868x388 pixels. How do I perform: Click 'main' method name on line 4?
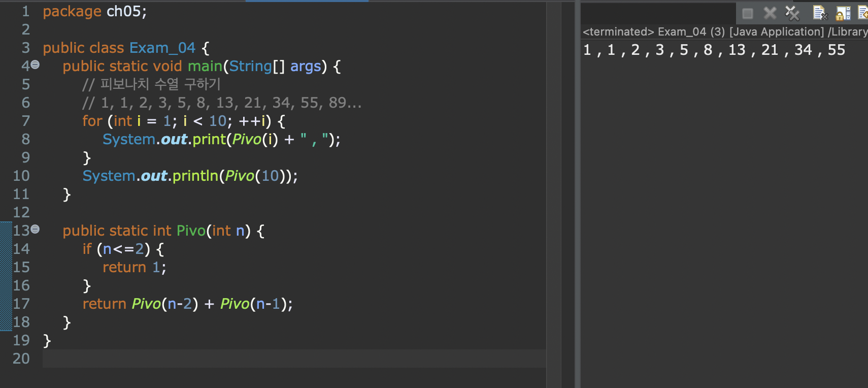(205, 66)
